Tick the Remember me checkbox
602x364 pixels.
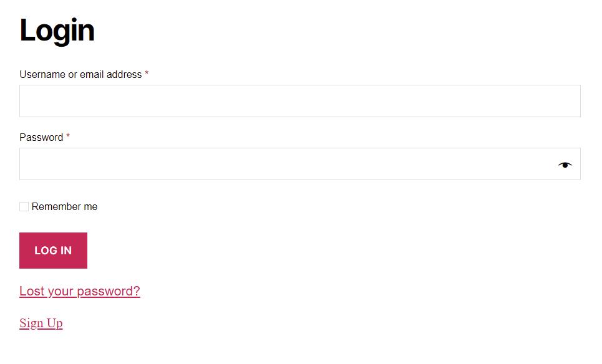24,207
